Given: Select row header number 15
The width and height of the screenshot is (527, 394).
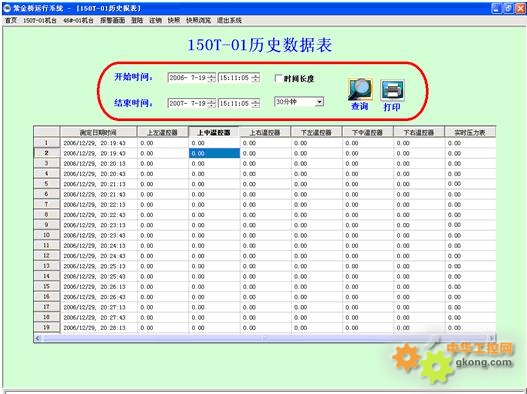Looking at the screenshot, I should pos(47,286).
